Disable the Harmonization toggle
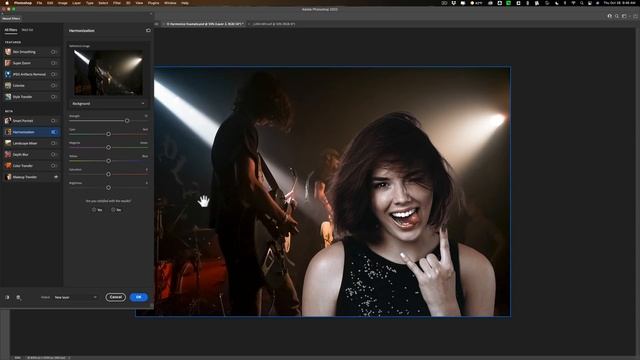Screen dimensions: 640x360 pyautogui.click(x=53, y=132)
